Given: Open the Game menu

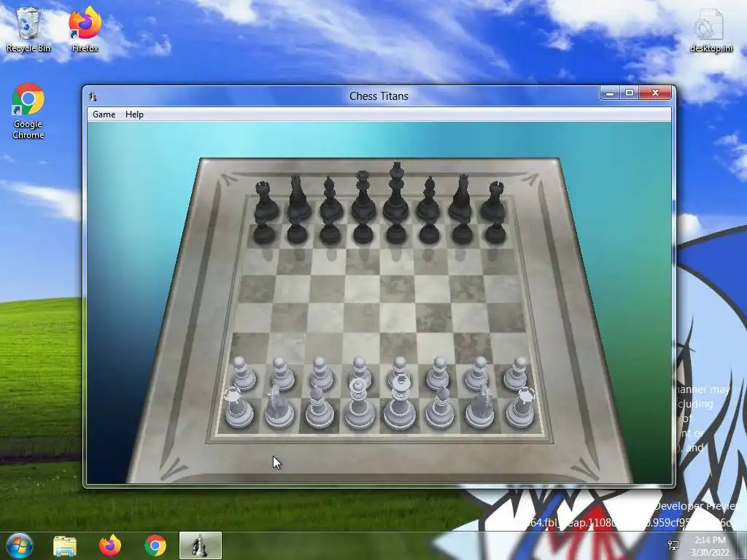Looking at the screenshot, I should (104, 114).
